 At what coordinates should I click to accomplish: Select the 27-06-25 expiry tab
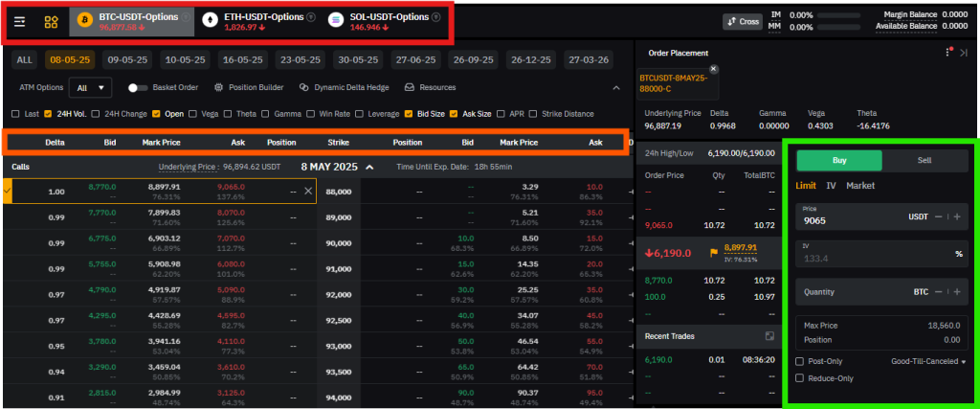[x=415, y=60]
